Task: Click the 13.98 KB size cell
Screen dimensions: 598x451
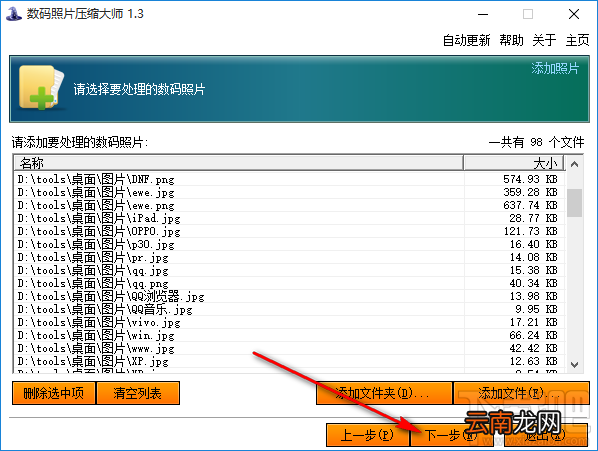Action: [x=533, y=296]
